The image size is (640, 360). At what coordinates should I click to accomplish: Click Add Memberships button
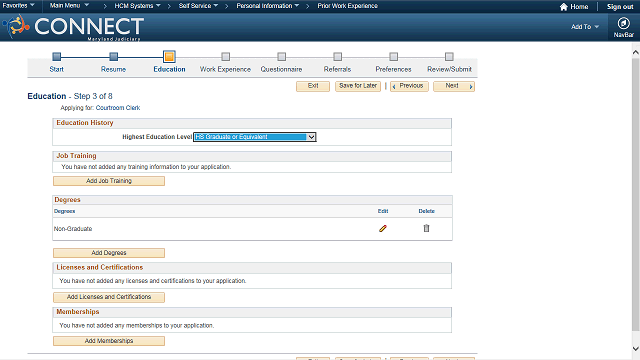coord(109,341)
